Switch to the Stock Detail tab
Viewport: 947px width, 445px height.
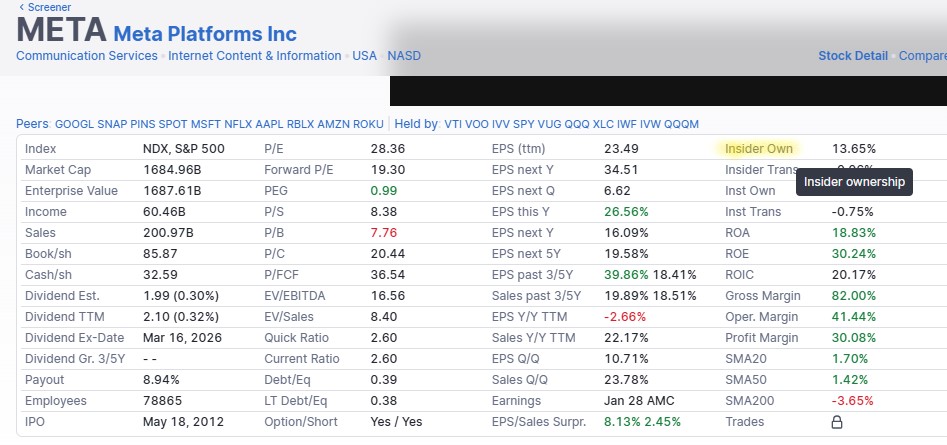coord(852,56)
